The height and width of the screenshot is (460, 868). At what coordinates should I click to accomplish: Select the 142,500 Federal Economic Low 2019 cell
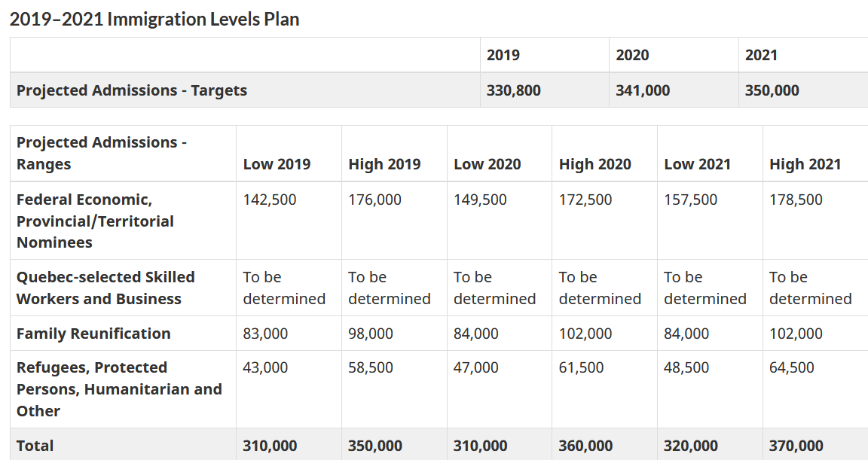pos(270,200)
